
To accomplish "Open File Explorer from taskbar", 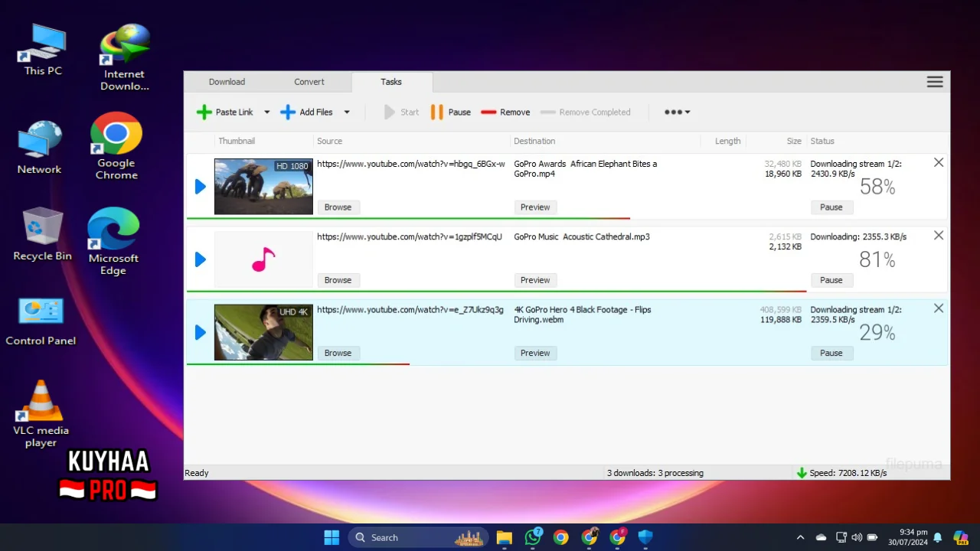I will (504, 537).
